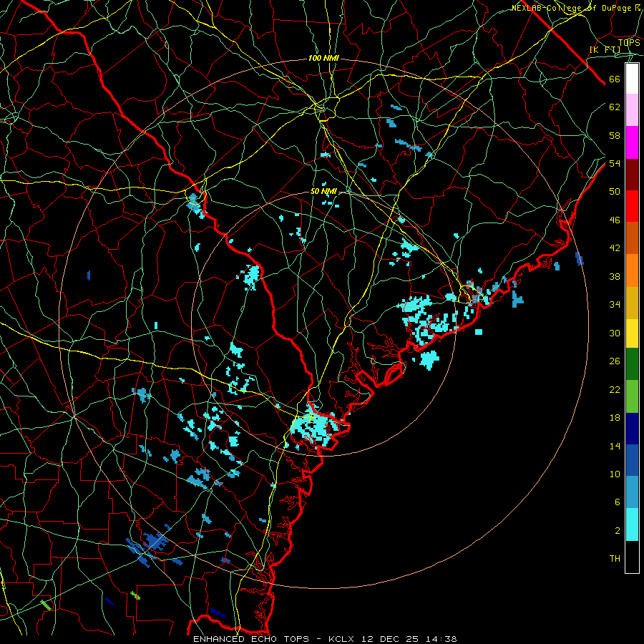
Task: Click the 'TH' legend label
Action: coord(615,559)
